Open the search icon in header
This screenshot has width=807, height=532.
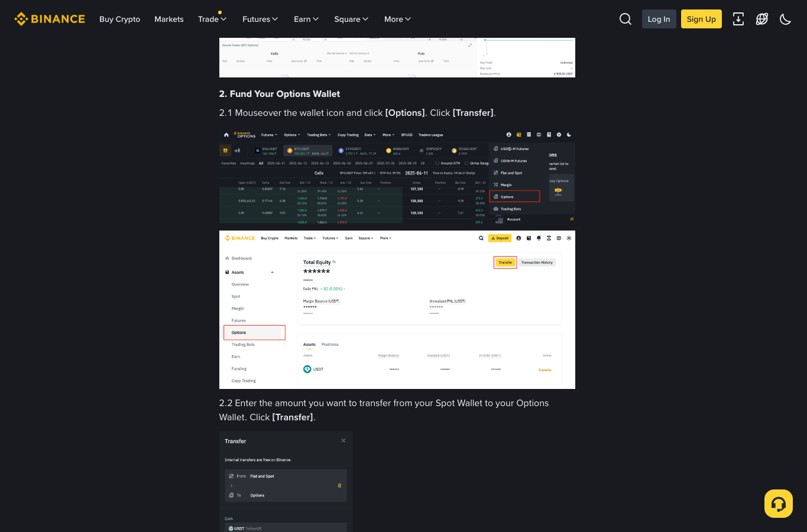(x=625, y=19)
